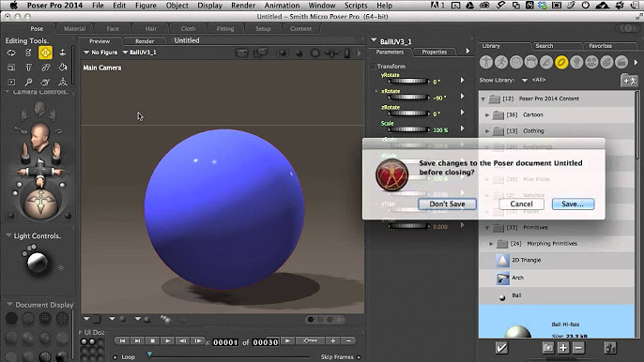Click the highlighted yellow Props library icon
The width and height of the screenshot is (644, 362).
click(561, 62)
